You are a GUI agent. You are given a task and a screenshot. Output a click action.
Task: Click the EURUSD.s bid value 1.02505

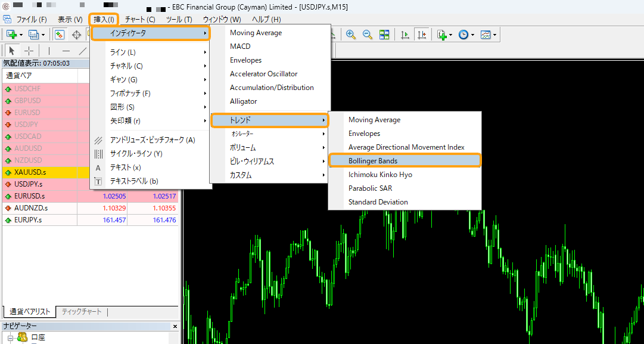[114, 196]
